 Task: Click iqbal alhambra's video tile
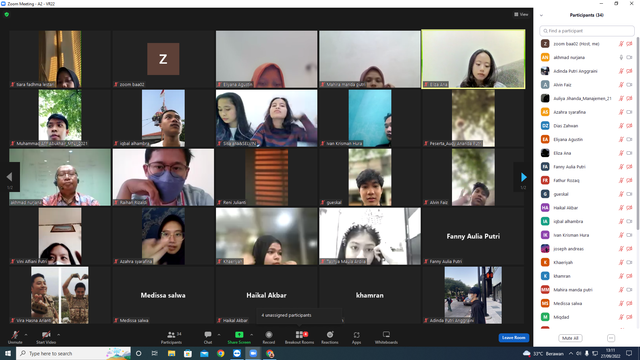163,118
